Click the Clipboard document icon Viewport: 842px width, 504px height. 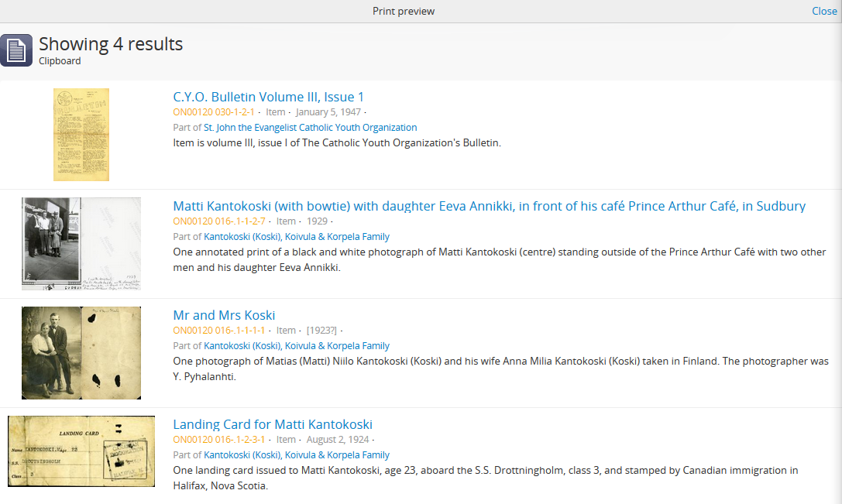(16, 50)
